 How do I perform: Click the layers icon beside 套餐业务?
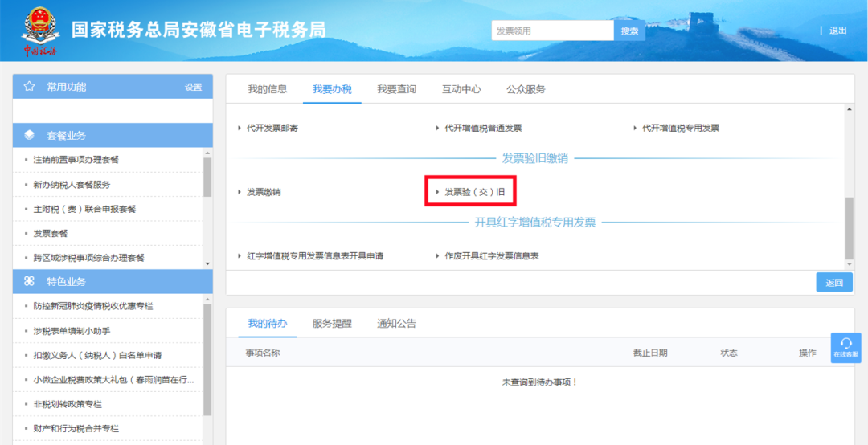30,136
